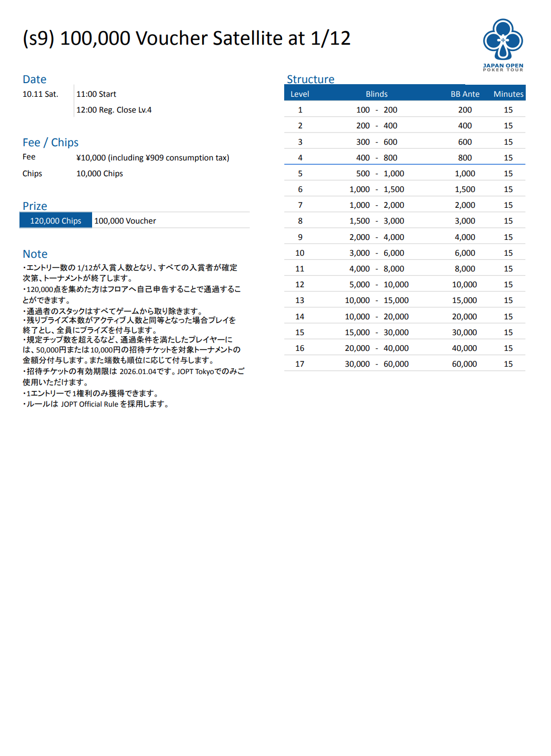Click the Level column header
551x756 pixels.
pyautogui.click(x=299, y=94)
